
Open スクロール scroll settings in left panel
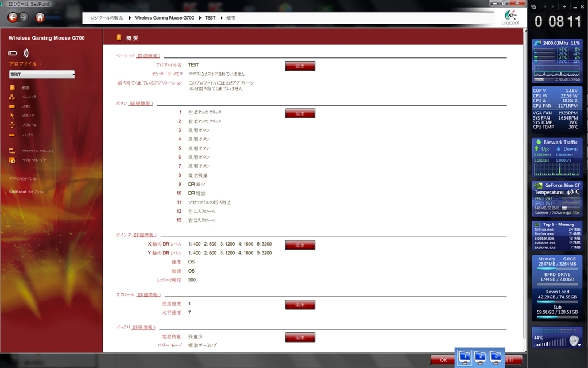[x=29, y=125]
